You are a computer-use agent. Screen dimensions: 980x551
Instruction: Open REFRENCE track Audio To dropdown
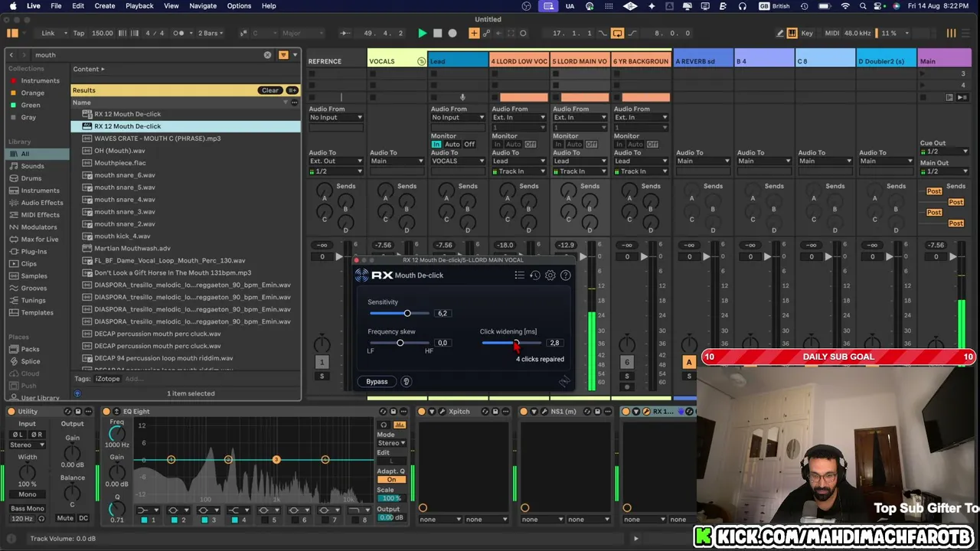(x=335, y=161)
